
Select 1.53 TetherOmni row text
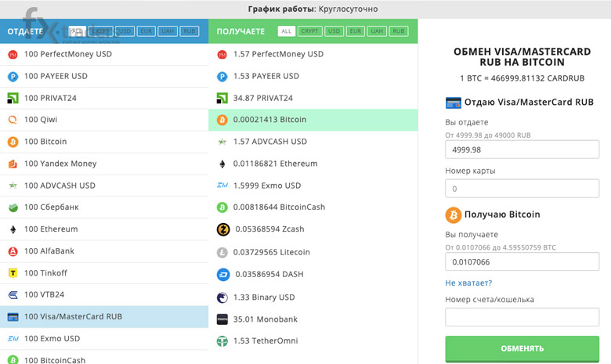(266, 341)
